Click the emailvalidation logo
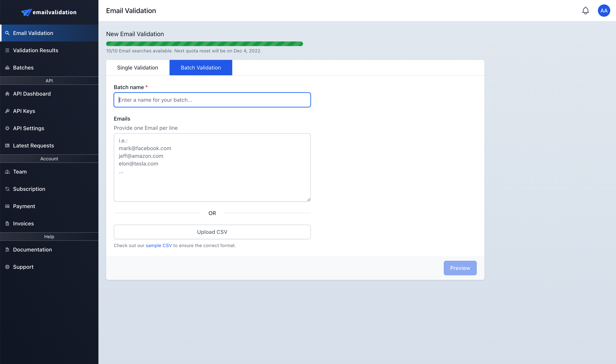 click(x=49, y=12)
